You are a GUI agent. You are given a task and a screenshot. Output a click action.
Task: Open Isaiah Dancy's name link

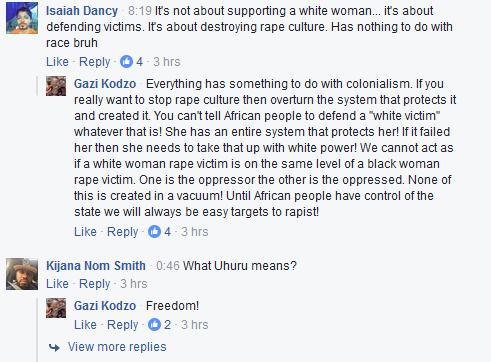pyautogui.click(x=82, y=11)
